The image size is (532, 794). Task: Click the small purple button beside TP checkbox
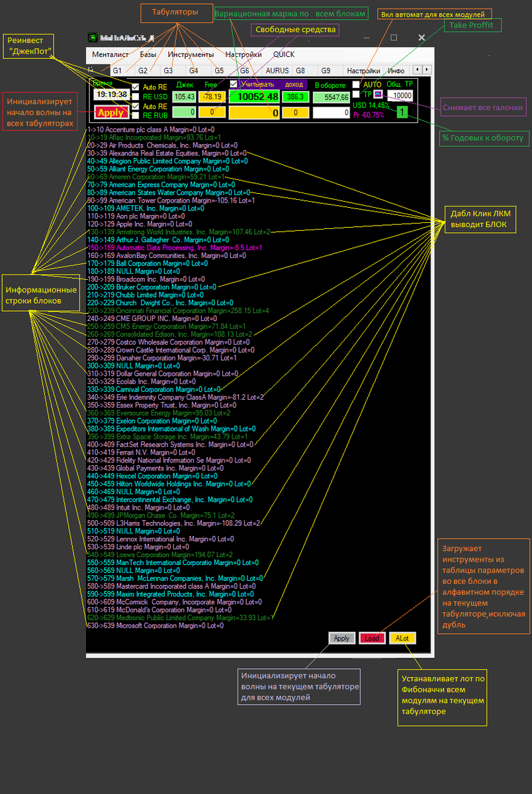pos(378,95)
